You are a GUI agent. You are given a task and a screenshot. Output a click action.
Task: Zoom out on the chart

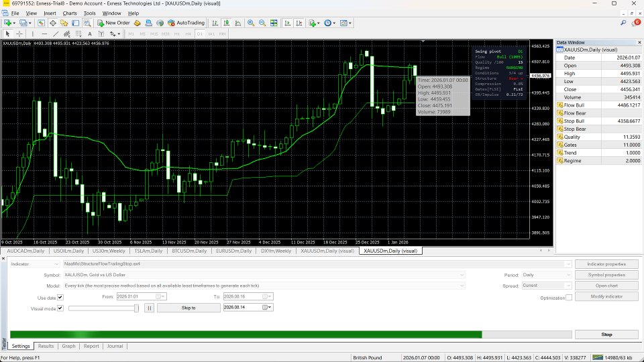[x=262, y=23]
